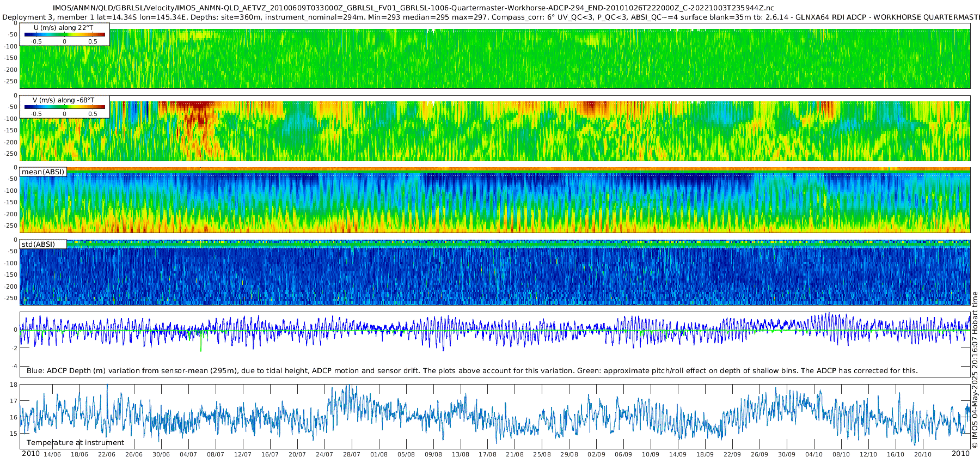Screen dimensions: 980x463
Task: Click the 'U (m/s) along 22°T' legend title
Action: click(x=63, y=27)
